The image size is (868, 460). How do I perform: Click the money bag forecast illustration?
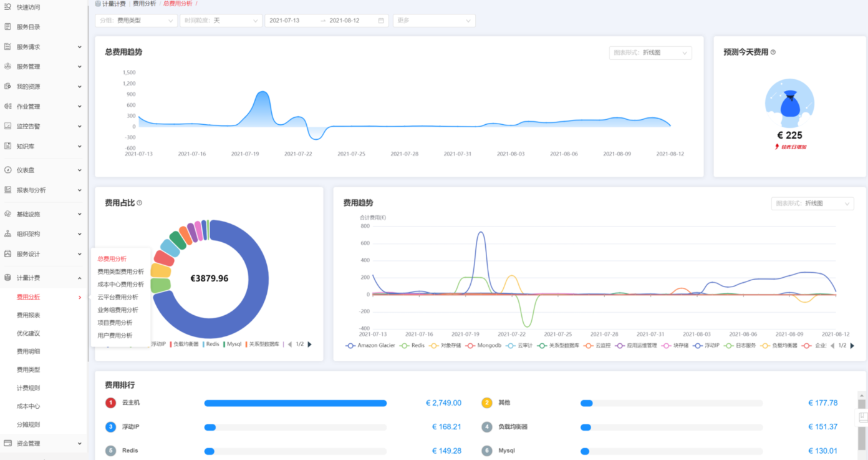pyautogui.click(x=789, y=103)
